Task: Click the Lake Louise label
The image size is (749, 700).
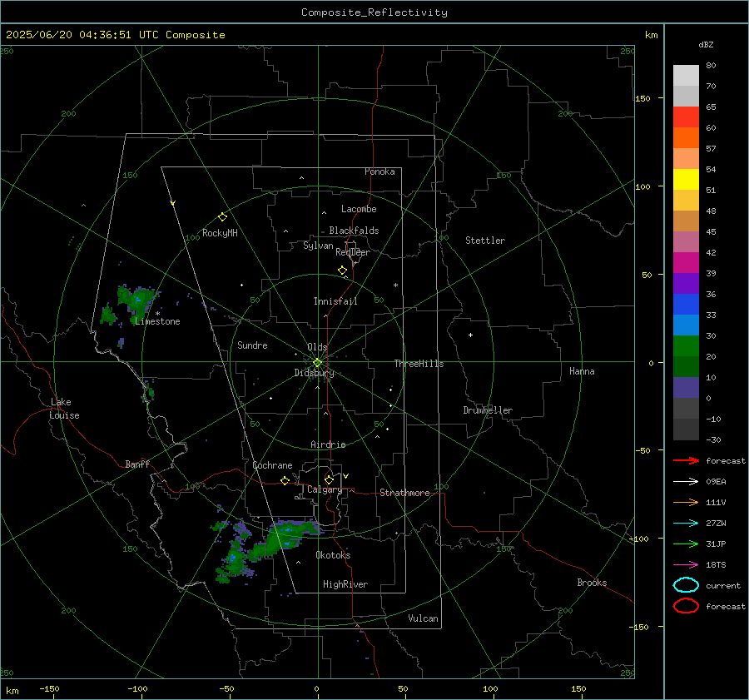Action: point(64,409)
